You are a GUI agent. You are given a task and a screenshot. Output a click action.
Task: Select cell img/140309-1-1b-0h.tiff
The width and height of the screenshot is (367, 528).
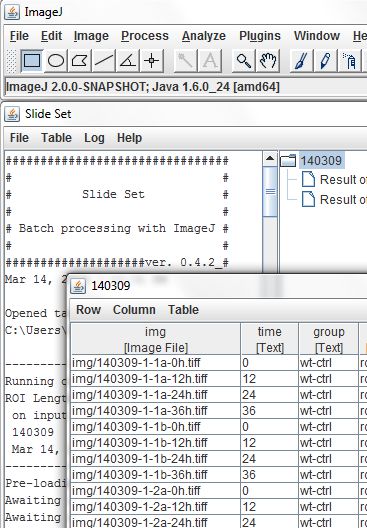156,426
